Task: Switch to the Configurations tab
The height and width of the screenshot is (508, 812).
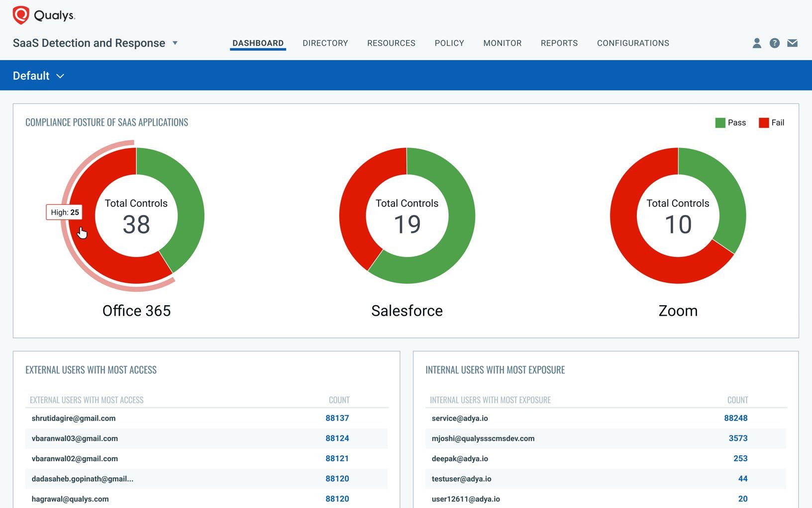Action: [633, 43]
